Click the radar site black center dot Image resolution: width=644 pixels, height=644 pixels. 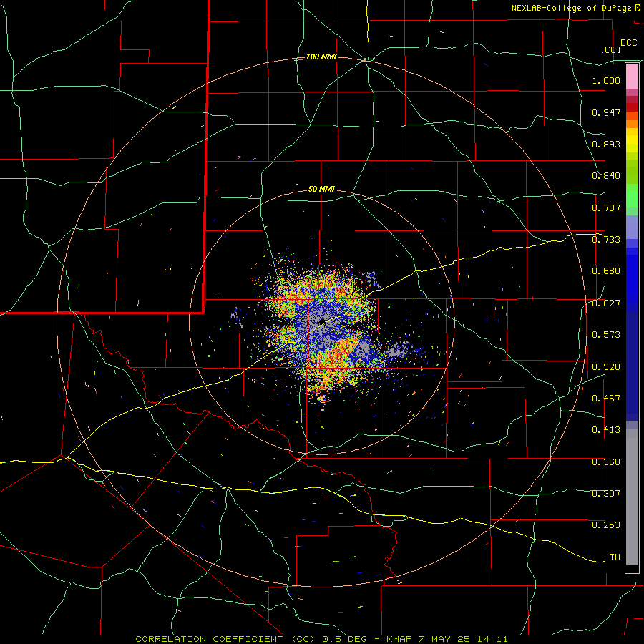(x=322, y=321)
